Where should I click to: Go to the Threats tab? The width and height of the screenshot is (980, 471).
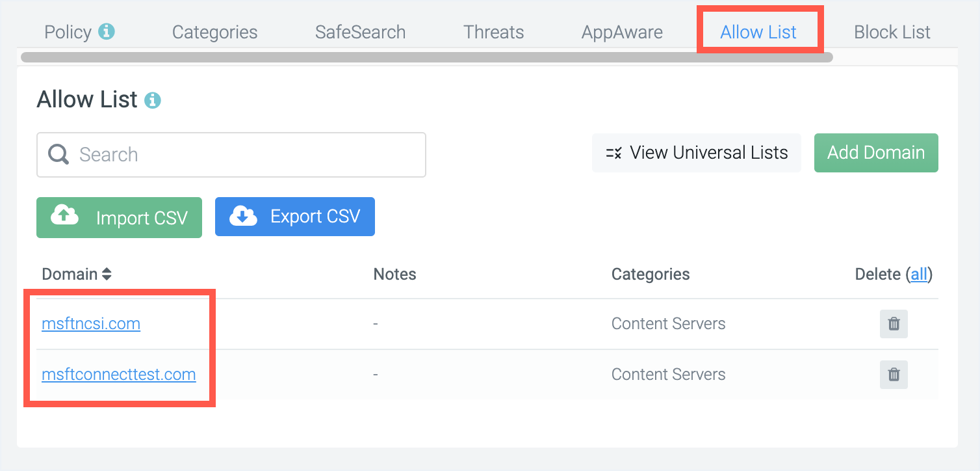pyautogui.click(x=493, y=32)
